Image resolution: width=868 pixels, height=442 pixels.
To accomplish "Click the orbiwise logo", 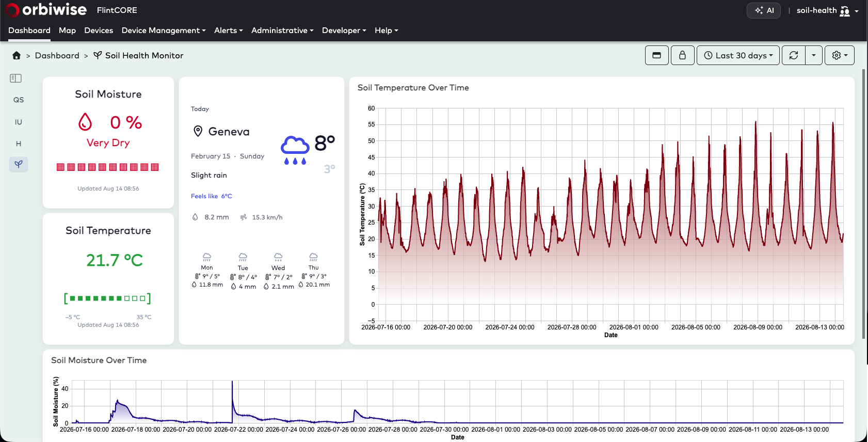I will coord(46,10).
